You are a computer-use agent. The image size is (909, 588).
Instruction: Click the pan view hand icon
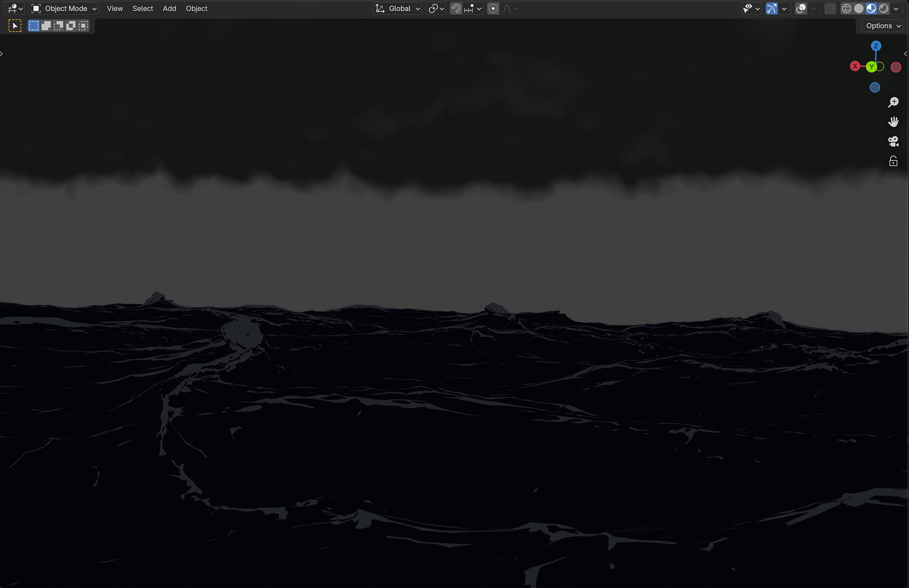pyautogui.click(x=893, y=122)
